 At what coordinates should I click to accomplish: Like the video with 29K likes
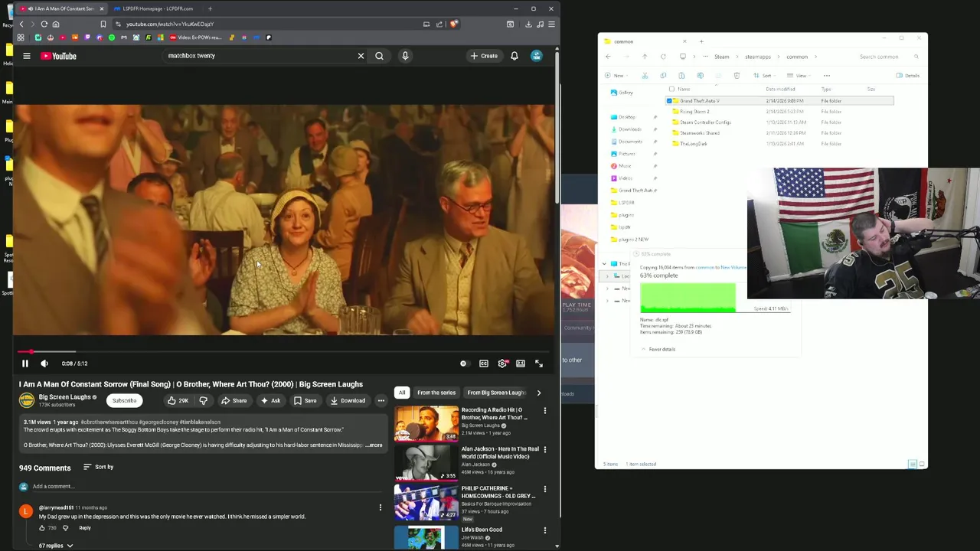[x=178, y=401]
